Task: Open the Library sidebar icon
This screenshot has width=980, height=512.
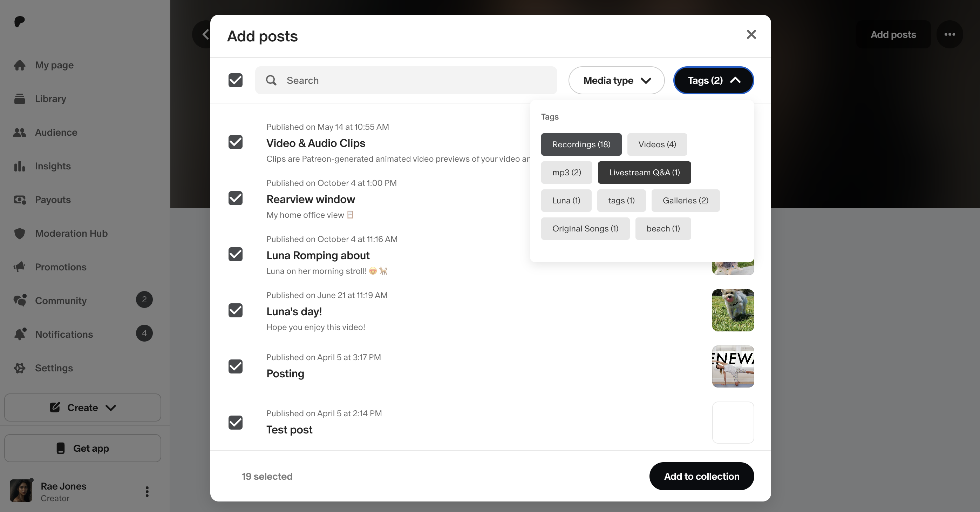Action: pos(19,99)
